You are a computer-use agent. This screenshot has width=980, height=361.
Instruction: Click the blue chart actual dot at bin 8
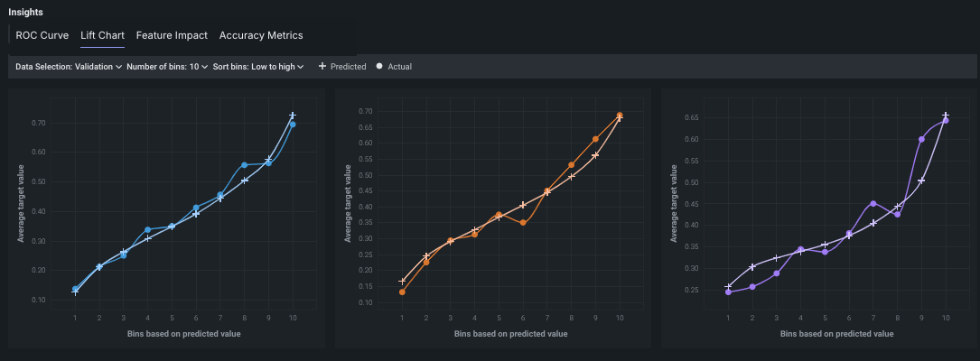pyautogui.click(x=245, y=165)
